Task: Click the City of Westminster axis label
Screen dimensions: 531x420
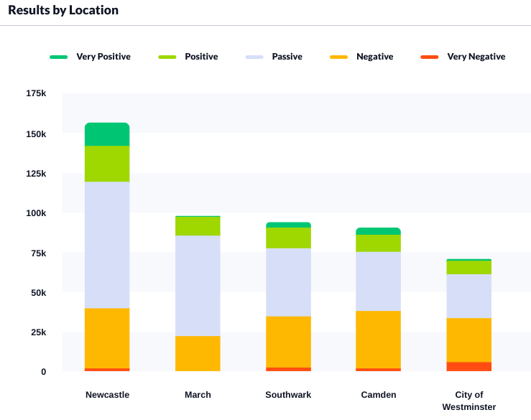Action: click(468, 401)
